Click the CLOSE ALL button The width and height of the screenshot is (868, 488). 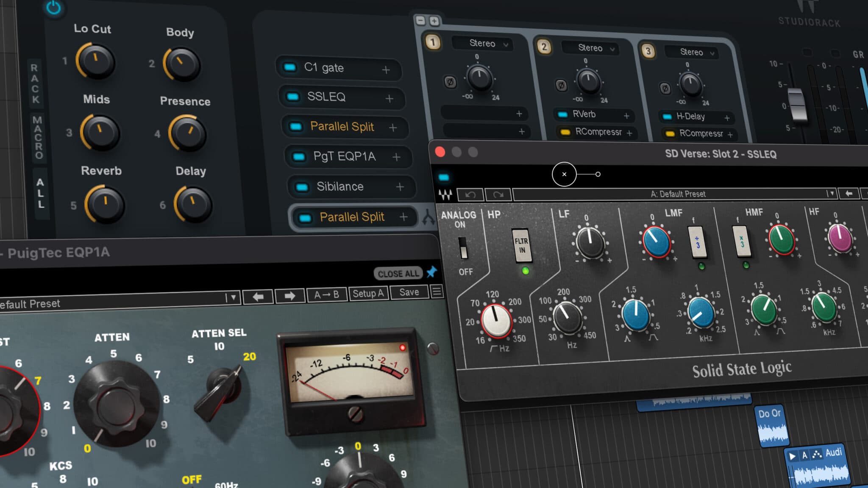[x=398, y=273]
